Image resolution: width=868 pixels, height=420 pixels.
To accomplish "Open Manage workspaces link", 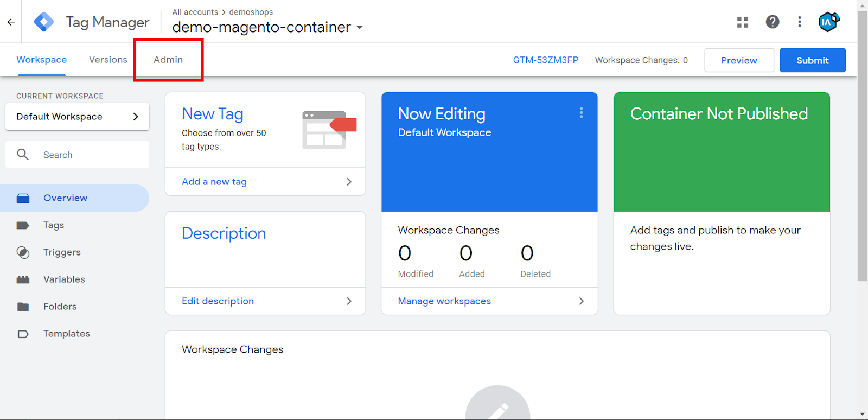I will [444, 301].
